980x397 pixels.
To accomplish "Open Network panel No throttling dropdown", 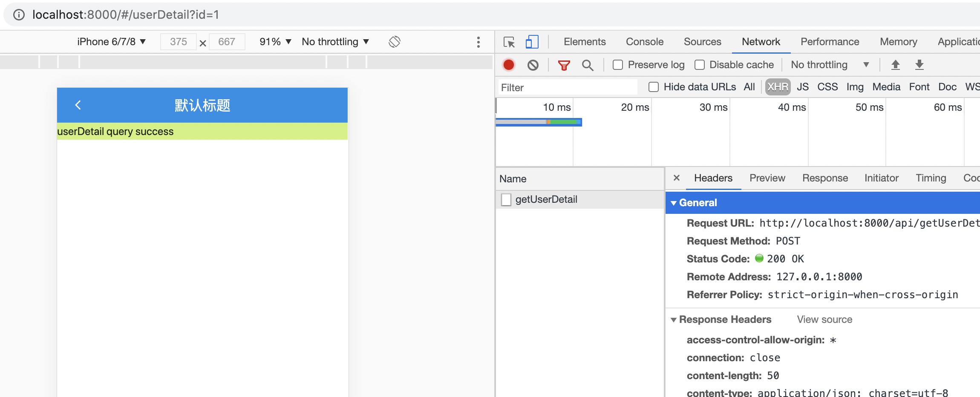I will 830,65.
